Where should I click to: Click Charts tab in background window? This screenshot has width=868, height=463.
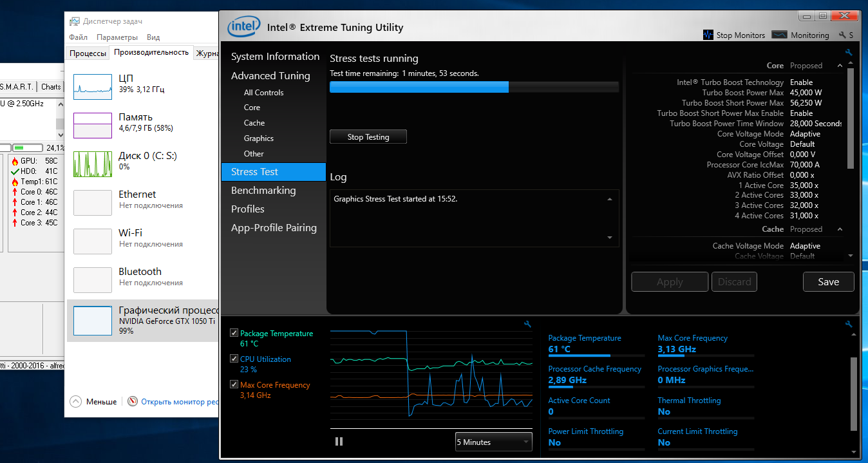coord(51,87)
